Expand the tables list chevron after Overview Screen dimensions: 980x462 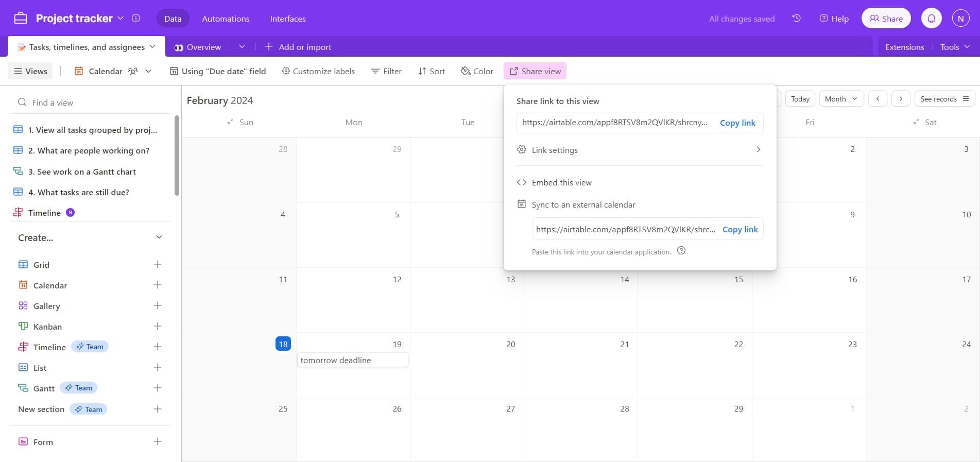(242, 46)
